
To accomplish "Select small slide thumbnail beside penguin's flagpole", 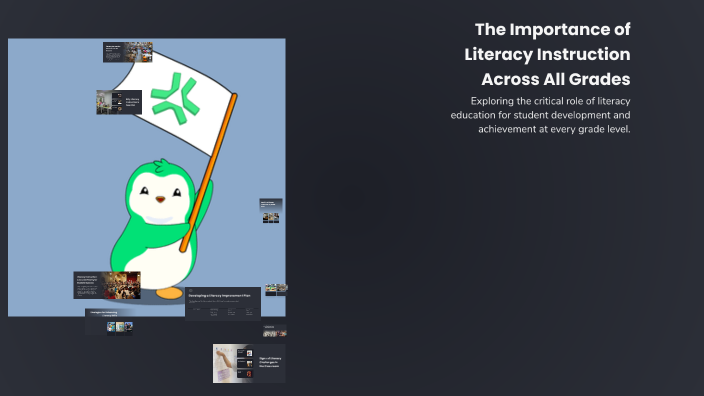I will [271, 211].
